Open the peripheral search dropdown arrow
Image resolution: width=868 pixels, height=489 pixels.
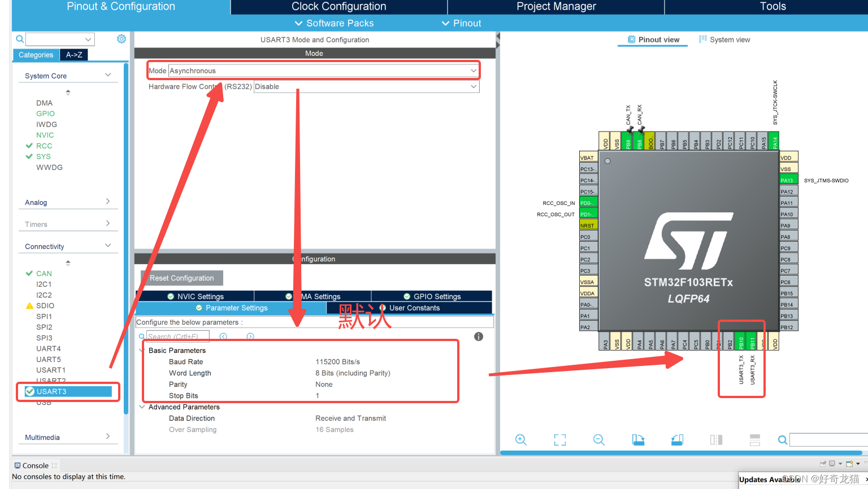pos(88,39)
